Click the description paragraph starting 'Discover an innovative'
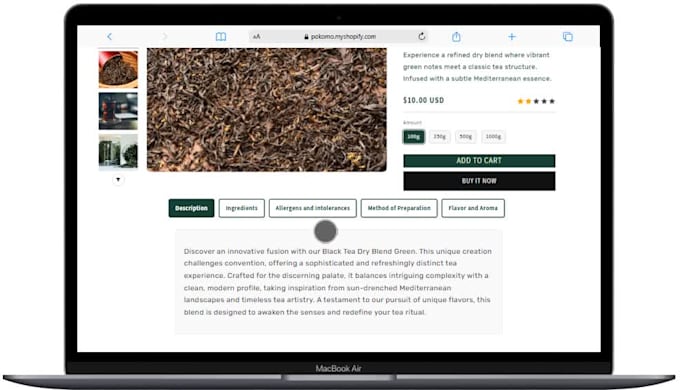 [338, 282]
